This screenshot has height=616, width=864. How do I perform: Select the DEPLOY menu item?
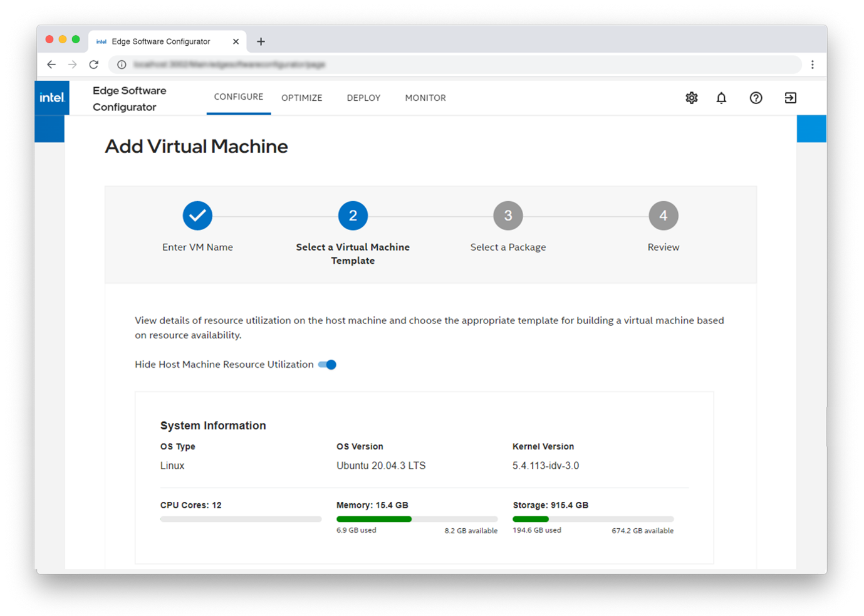point(363,98)
